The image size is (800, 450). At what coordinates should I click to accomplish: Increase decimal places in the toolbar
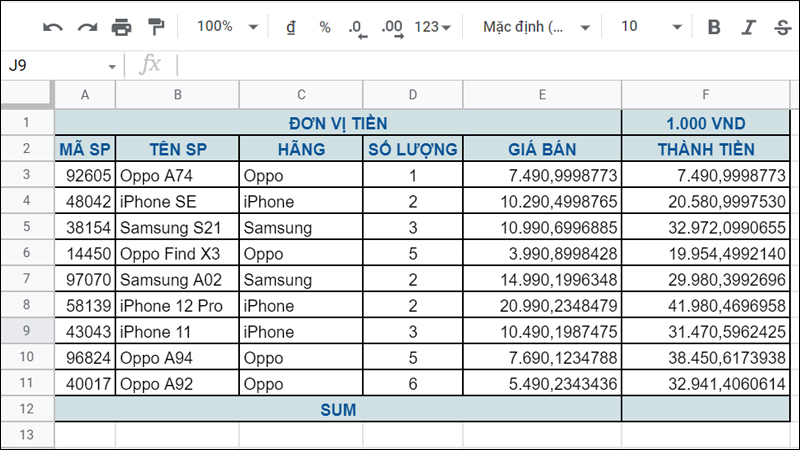[x=392, y=27]
